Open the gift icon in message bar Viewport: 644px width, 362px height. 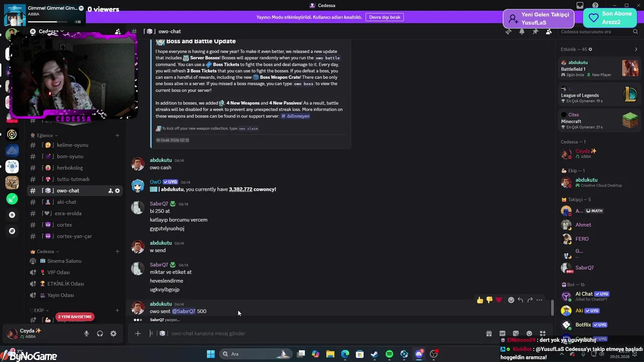[x=489, y=333]
